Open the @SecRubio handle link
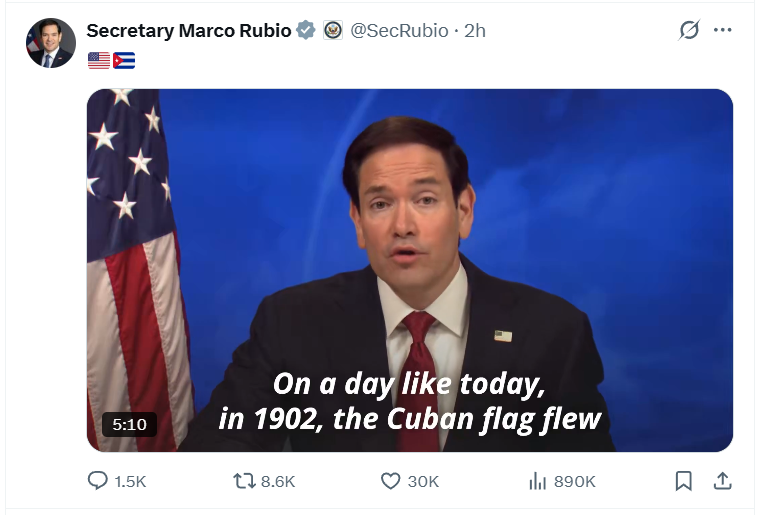Screen dimensions: 779x515 [399, 31]
